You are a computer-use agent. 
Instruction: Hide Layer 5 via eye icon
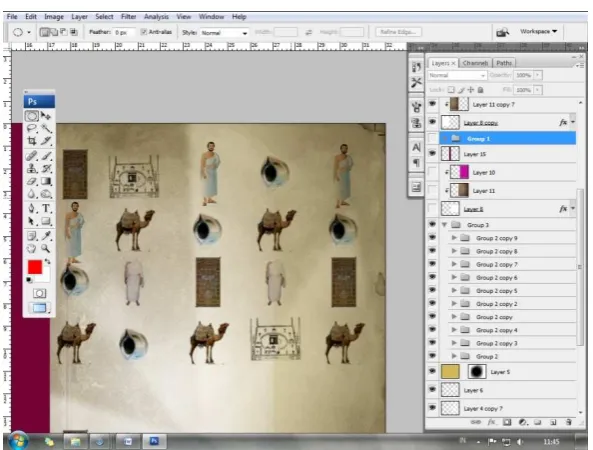coord(432,371)
